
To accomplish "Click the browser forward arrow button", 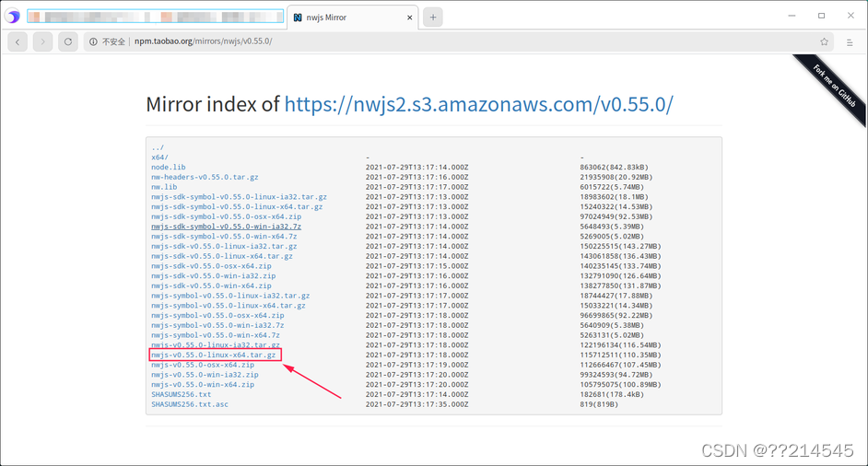I will coord(42,41).
